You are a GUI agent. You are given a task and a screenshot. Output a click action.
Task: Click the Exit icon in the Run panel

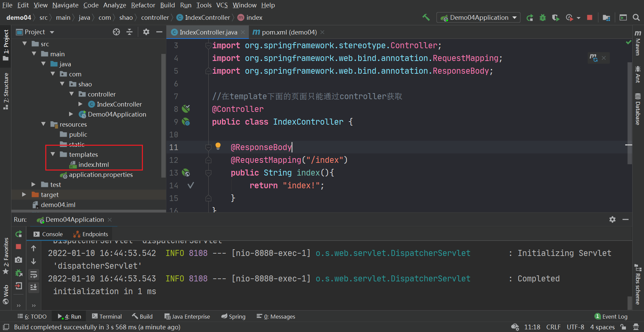pyautogui.click(x=18, y=286)
